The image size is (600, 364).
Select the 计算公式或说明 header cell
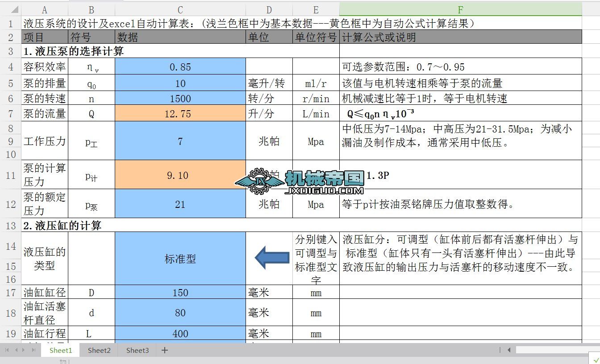click(x=461, y=37)
